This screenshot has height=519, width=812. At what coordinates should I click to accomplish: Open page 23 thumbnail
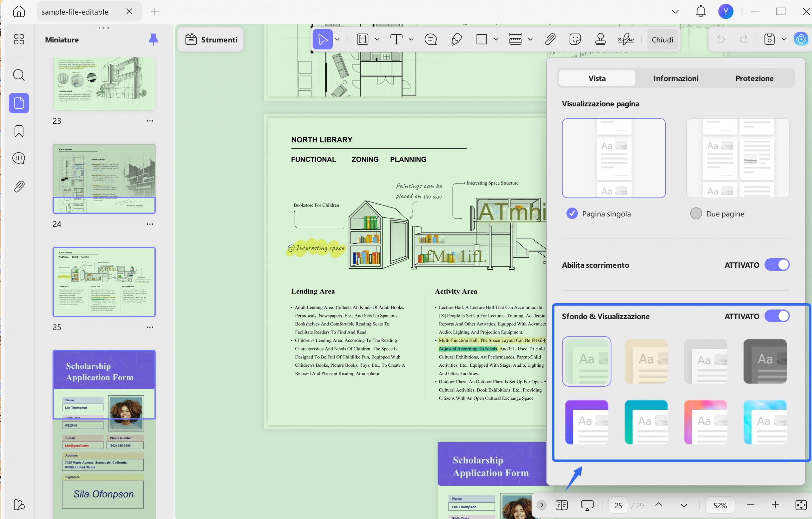[x=104, y=83]
